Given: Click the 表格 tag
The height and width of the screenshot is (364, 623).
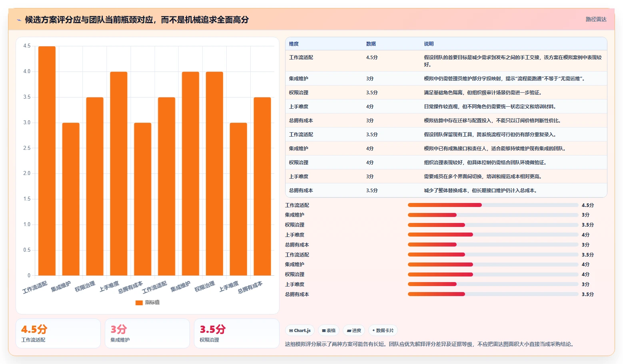Looking at the screenshot, I should (x=329, y=330).
